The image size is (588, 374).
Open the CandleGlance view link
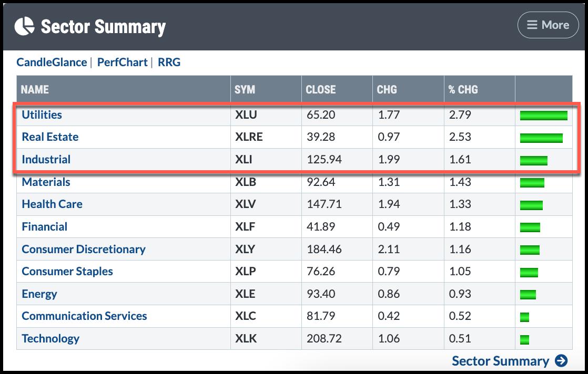(52, 62)
